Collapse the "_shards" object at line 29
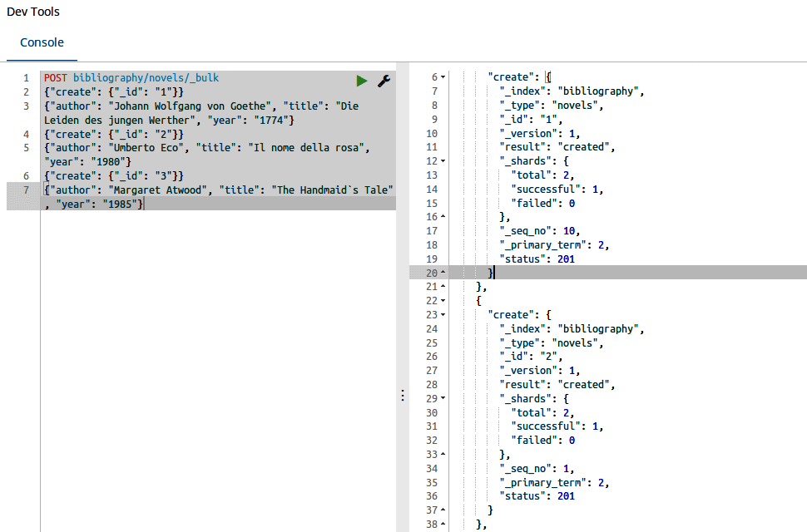 coord(442,398)
